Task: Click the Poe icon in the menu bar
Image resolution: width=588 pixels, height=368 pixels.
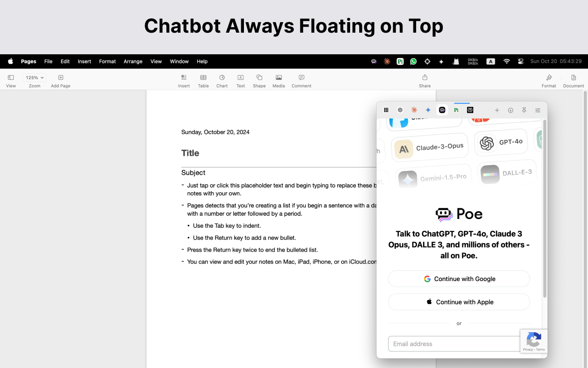Action: click(374, 61)
